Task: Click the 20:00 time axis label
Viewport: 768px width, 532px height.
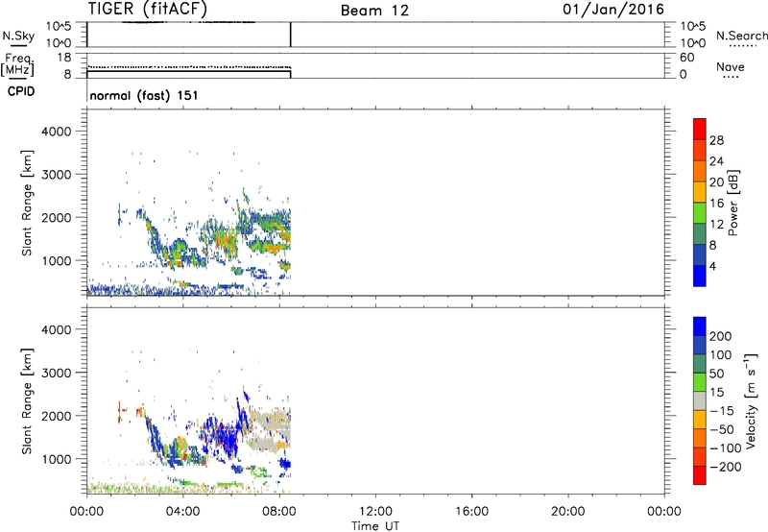Action: pos(567,512)
